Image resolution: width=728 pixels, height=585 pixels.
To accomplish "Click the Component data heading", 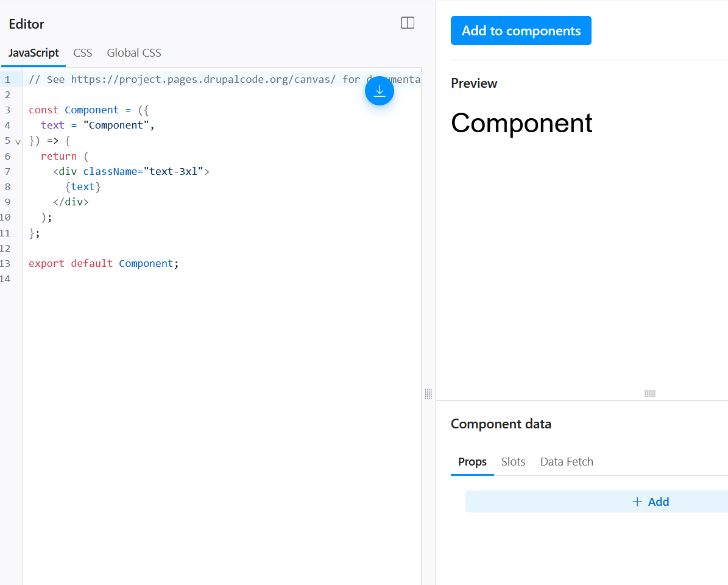I will point(501,424).
